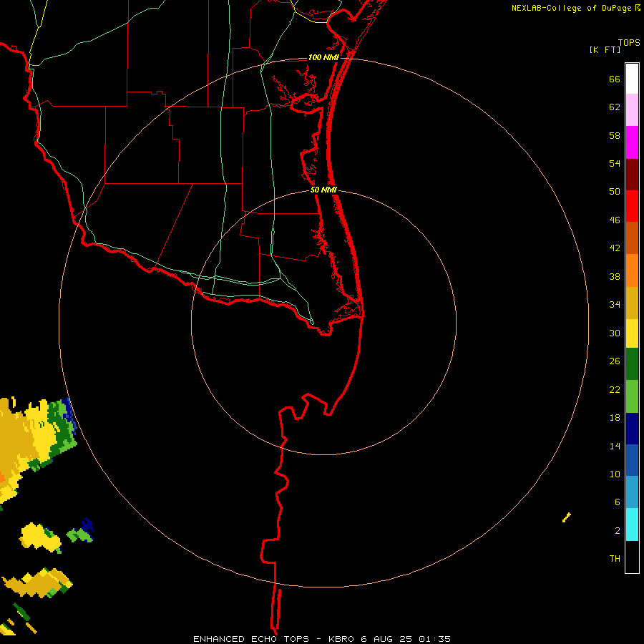This screenshot has height=644, width=644.
Task: Click the medium blue legend swatch
Action: [632, 461]
